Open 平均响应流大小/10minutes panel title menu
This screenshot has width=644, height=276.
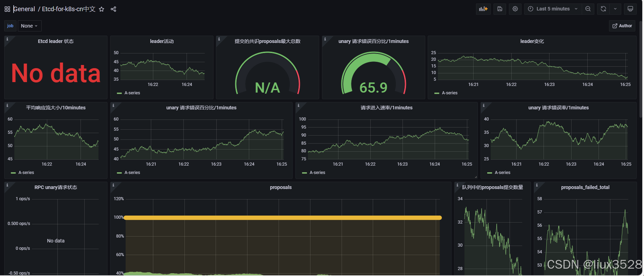(56, 108)
